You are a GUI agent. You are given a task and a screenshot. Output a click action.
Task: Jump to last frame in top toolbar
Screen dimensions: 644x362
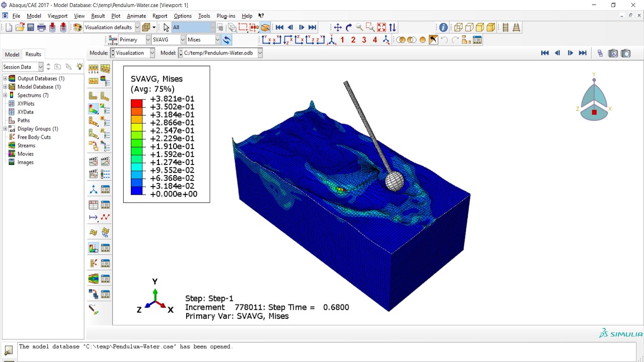312,28
